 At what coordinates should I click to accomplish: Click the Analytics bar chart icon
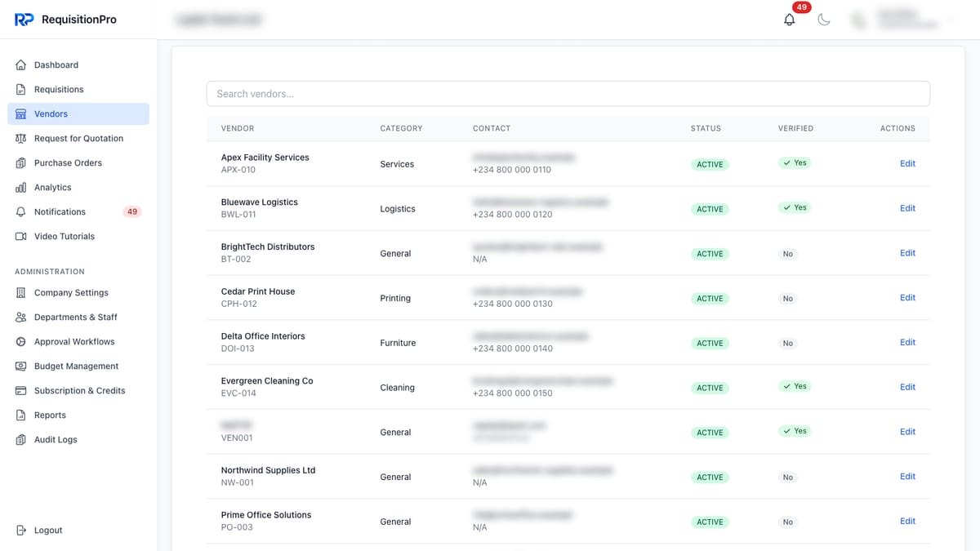click(x=21, y=188)
